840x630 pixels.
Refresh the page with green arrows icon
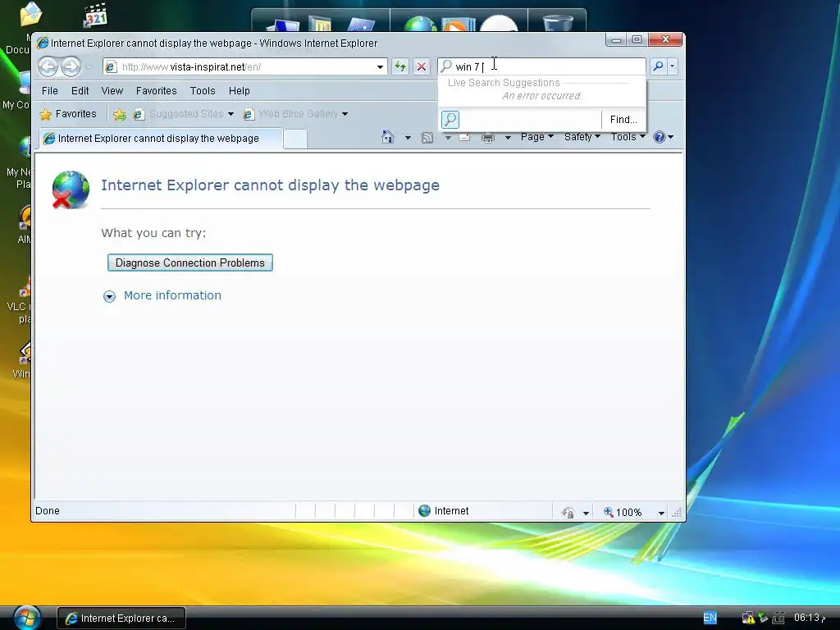tap(400, 67)
